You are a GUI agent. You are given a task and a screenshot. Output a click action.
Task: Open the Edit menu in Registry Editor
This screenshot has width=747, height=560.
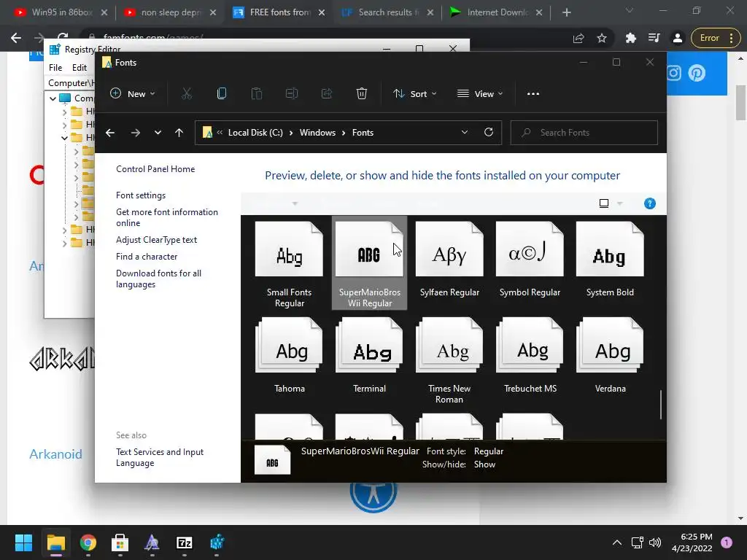(79, 68)
